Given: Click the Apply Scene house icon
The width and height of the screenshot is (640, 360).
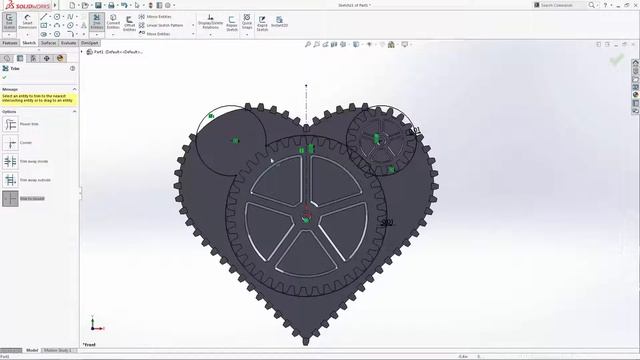Looking at the screenshot, I should tap(391, 44).
